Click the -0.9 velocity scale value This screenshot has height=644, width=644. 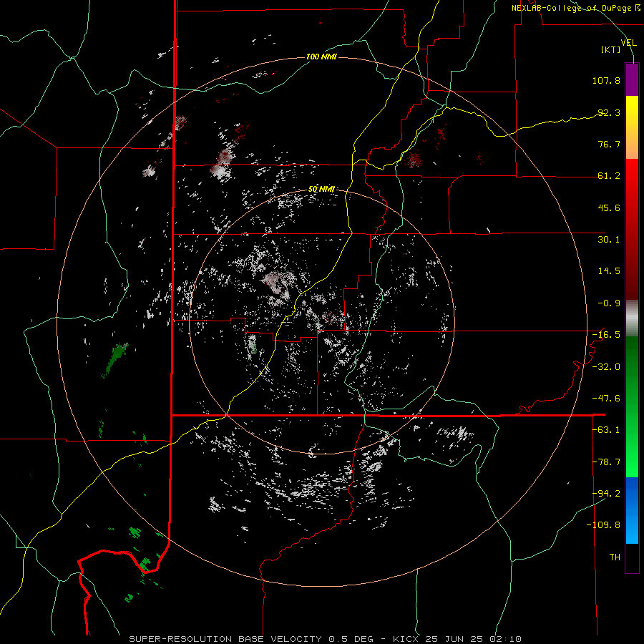(x=609, y=303)
